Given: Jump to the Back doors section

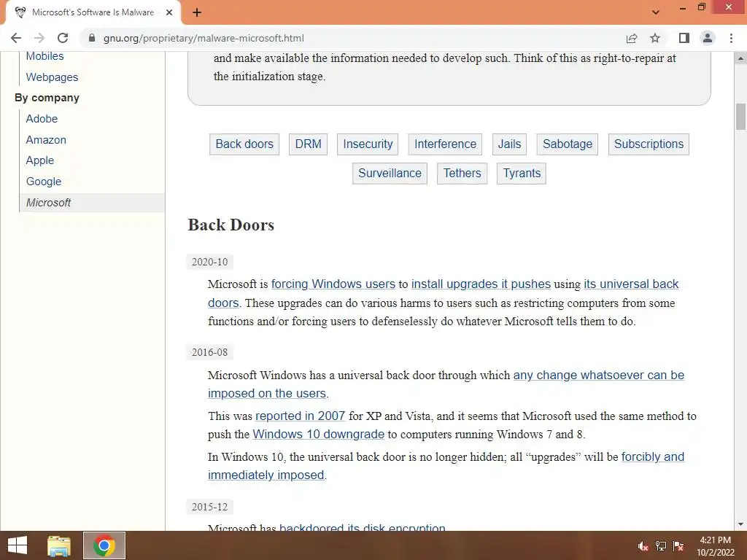Looking at the screenshot, I should pyautogui.click(x=244, y=144).
